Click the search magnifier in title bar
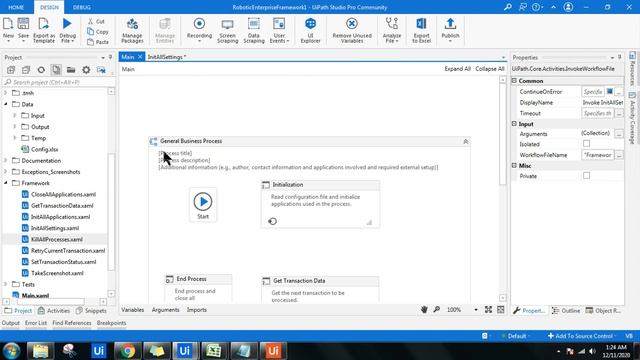Image resolution: width=640 pixels, height=360 pixels. [508, 7]
